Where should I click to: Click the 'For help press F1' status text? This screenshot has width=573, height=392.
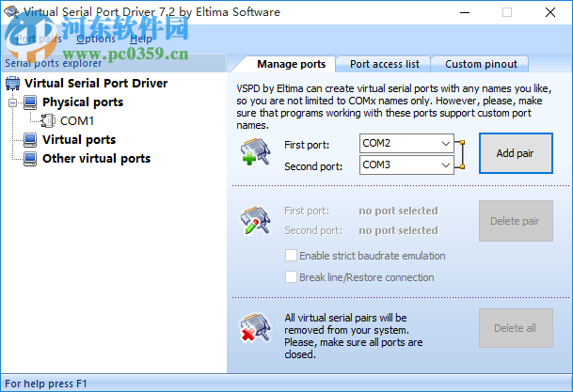(46, 384)
